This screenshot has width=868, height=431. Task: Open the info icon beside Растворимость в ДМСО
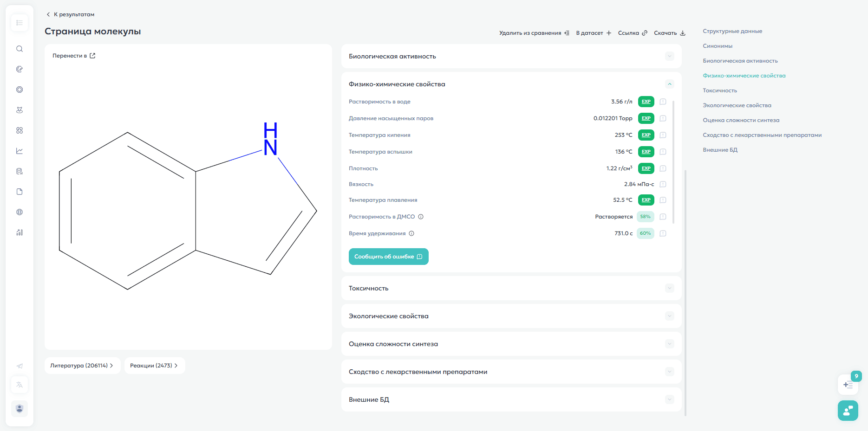(421, 217)
